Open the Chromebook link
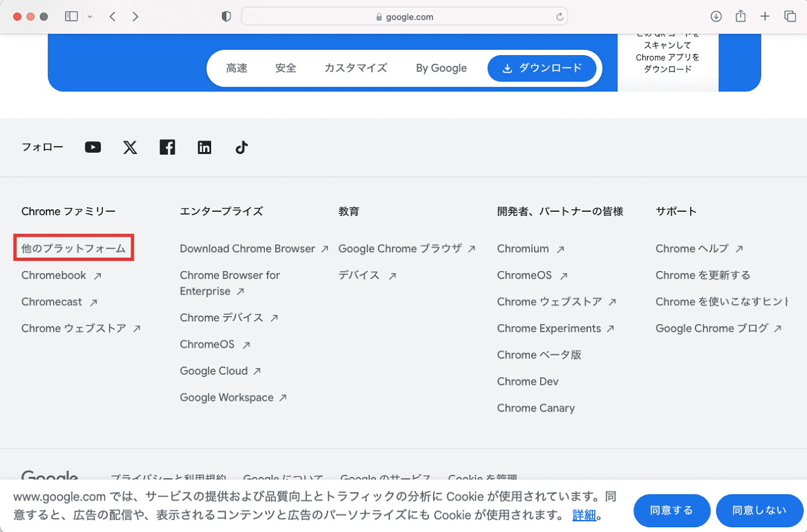This screenshot has width=807, height=532. [x=61, y=275]
